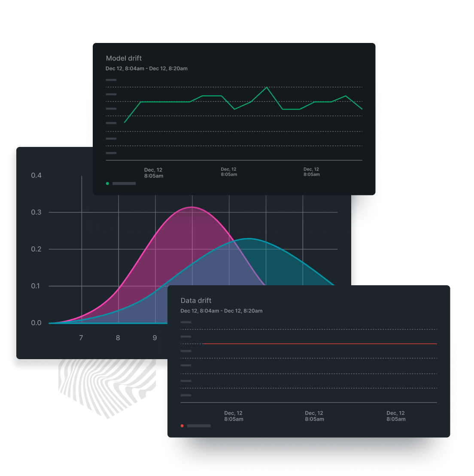Screen dimensions: 474x476
Task: Select the "Model drift" chart title
Action: pyautogui.click(x=124, y=58)
